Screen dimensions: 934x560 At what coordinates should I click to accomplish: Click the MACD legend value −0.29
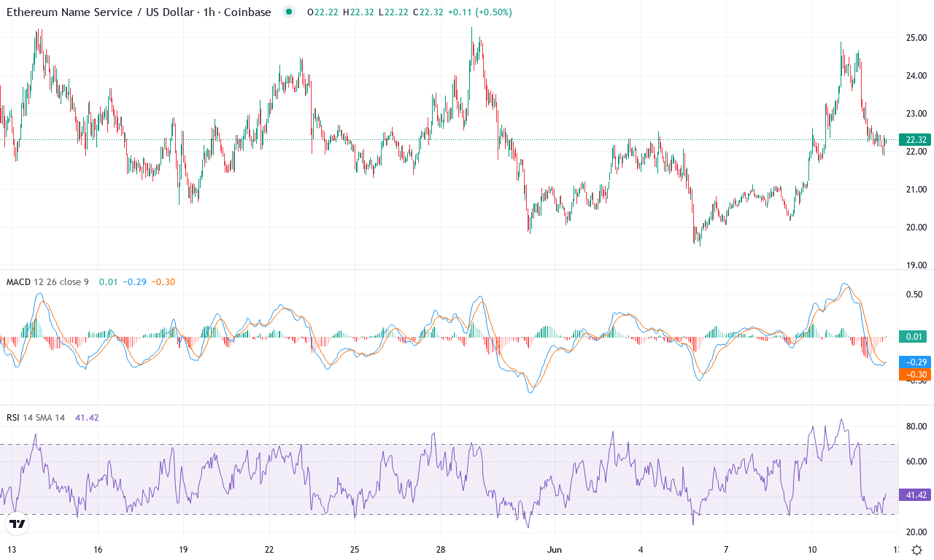click(x=134, y=282)
